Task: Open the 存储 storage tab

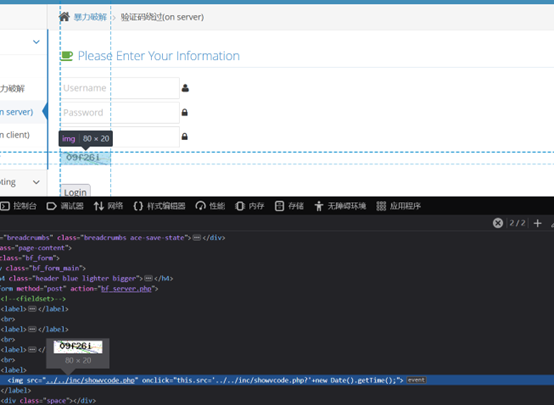Action: coord(289,206)
